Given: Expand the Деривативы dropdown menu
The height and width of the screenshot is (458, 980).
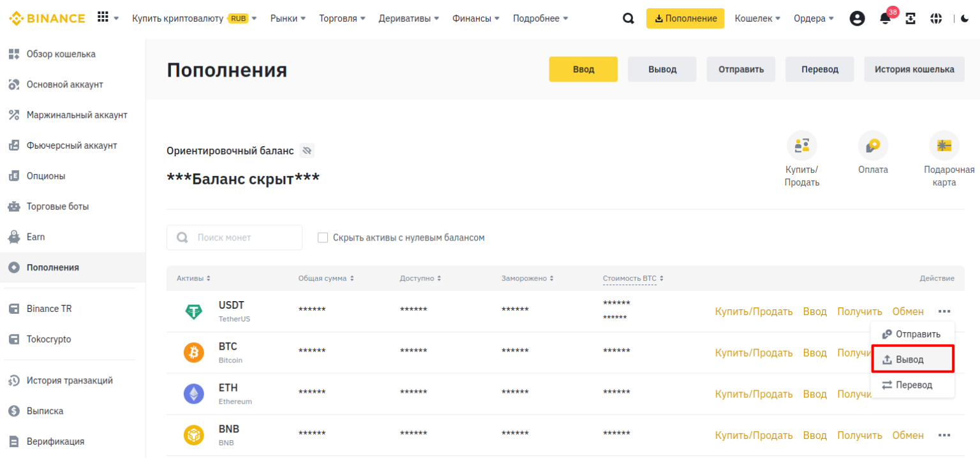Looking at the screenshot, I should [x=408, y=18].
